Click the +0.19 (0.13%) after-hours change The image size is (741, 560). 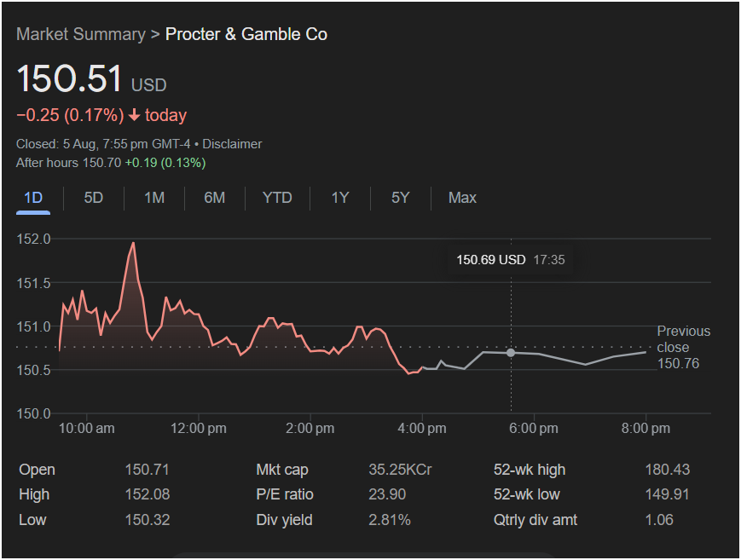pos(165,163)
